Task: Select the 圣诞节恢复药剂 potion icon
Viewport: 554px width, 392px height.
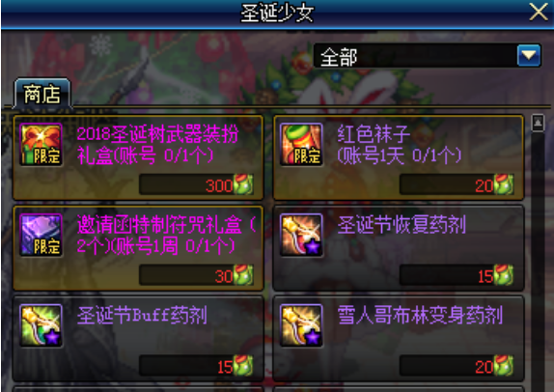Action: point(301,235)
